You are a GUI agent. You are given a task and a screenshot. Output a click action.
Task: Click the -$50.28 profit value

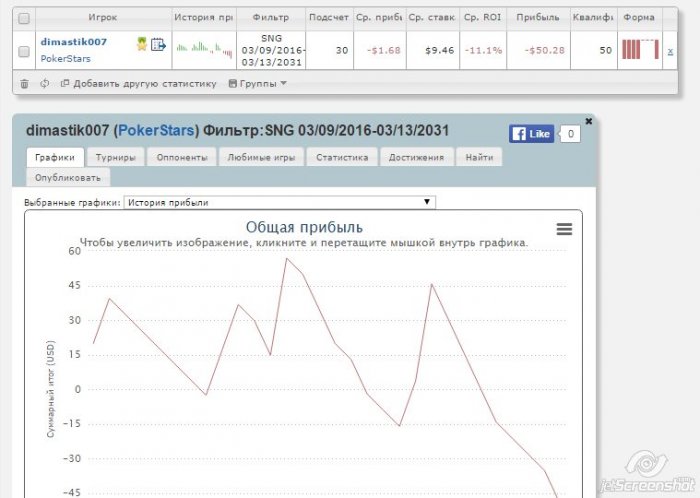(544, 50)
